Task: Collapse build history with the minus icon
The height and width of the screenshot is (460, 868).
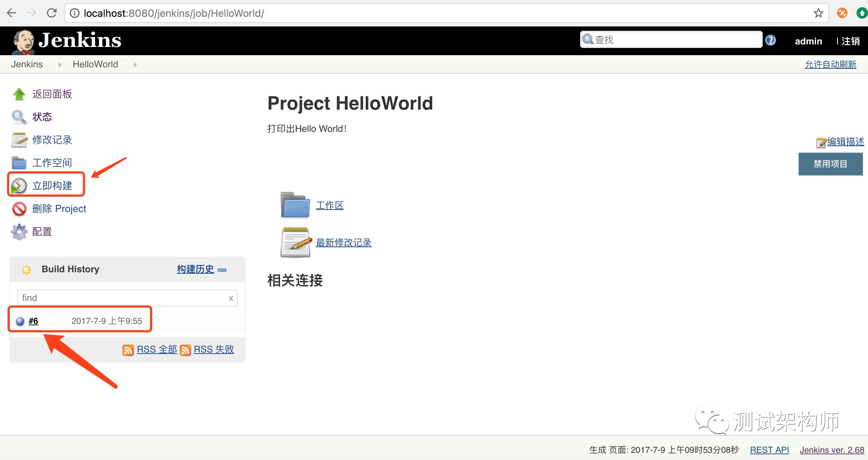Action: 222,270
